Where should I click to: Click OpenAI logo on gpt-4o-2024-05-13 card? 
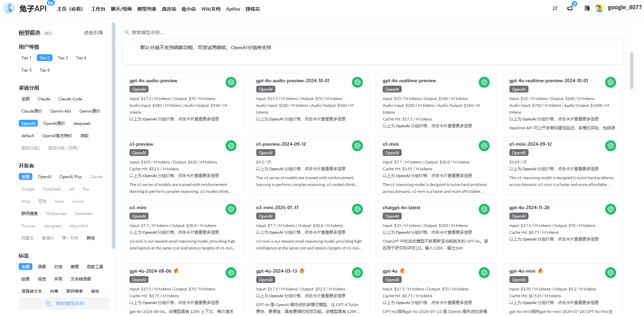pos(357,273)
